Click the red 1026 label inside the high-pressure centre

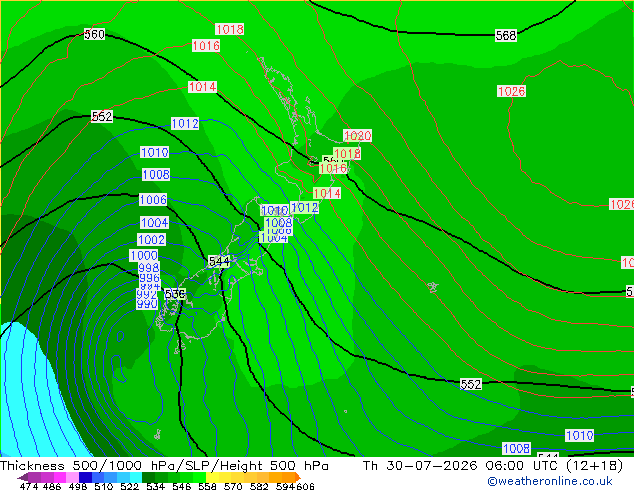tap(511, 91)
